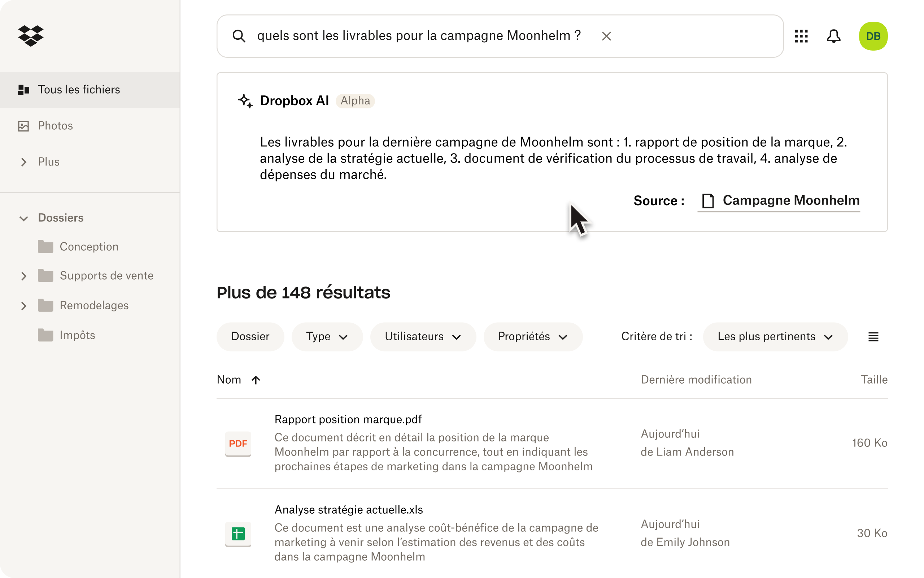Click the Dropbox AI sparkle icon
Image resolution: width=924 pixels, height=578 pixels.
pyautogui.click(x=245, y=101)
